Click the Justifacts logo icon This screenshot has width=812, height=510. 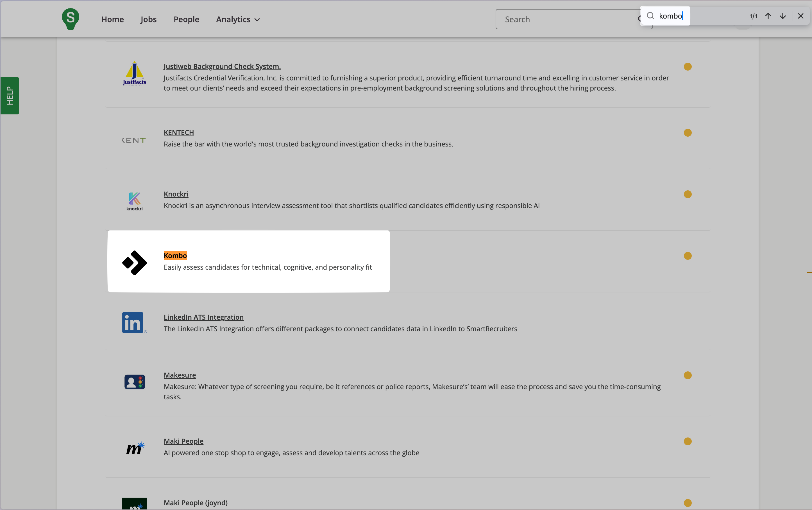click(x=134, y=74)
